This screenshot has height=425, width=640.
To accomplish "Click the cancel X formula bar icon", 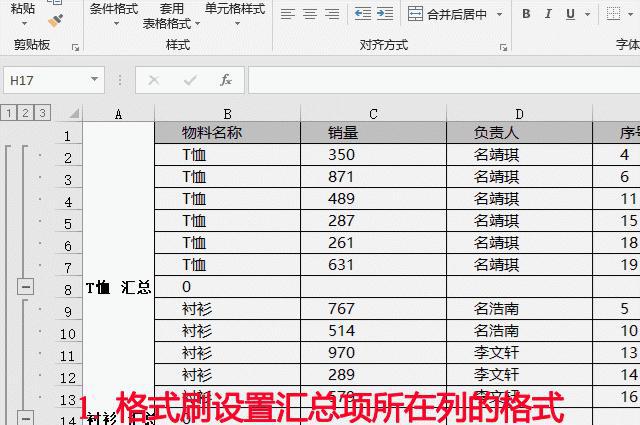I will pyautogui.click(x=154, y=80).
